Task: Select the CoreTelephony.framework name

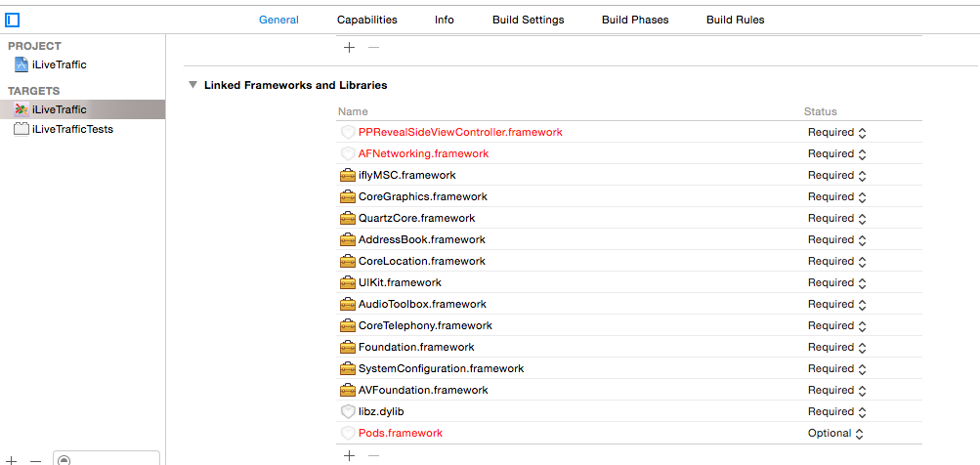Action: (425, 325)
